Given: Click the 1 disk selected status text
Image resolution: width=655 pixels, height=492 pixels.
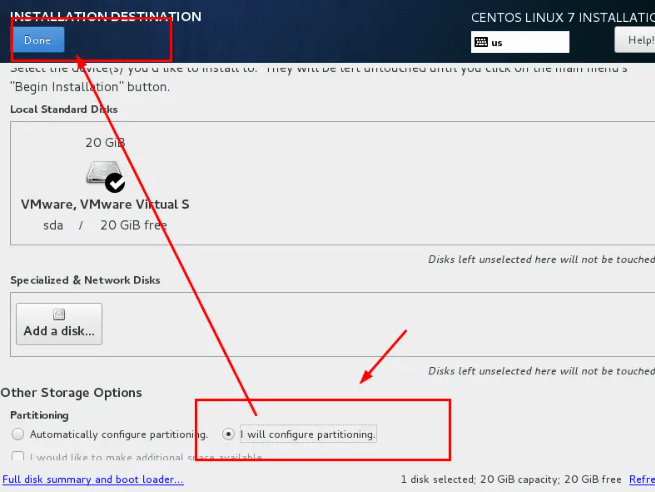Looking at the screenshot, I should point(511,479).
